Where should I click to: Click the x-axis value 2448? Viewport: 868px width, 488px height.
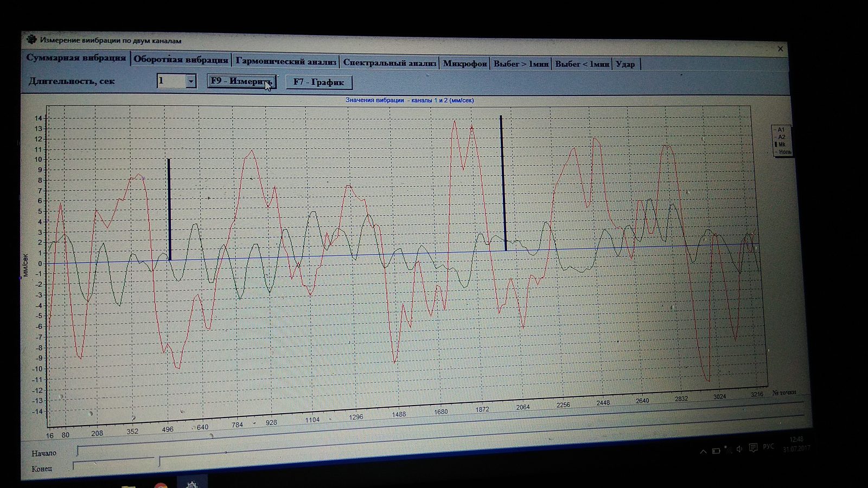point(603,403)
